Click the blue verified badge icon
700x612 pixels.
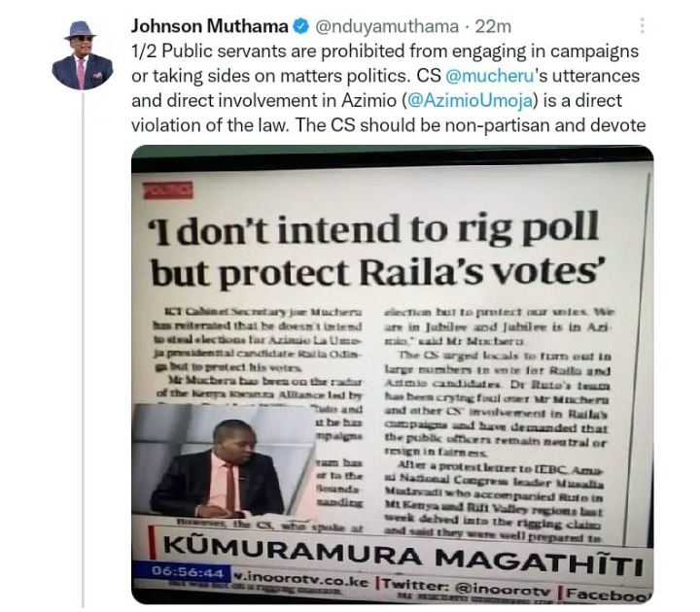click(x=300, y=26)
